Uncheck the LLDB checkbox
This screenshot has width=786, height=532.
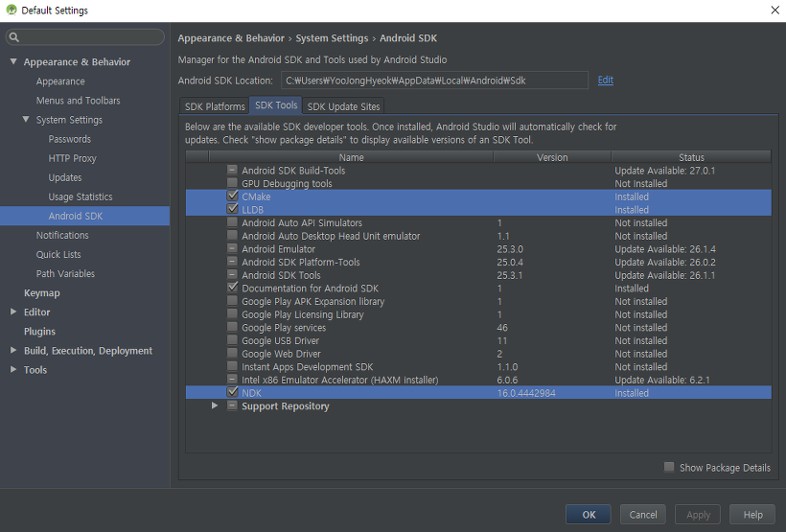232,209
